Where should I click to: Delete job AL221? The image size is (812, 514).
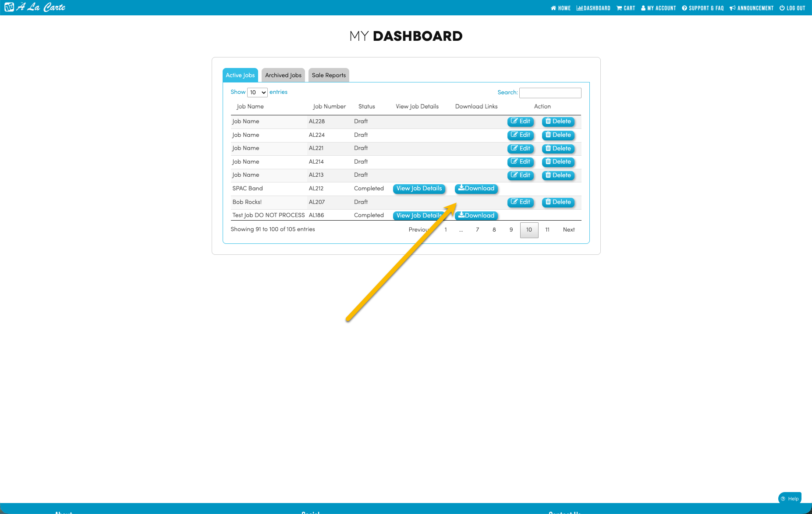(x=558, y=149)
